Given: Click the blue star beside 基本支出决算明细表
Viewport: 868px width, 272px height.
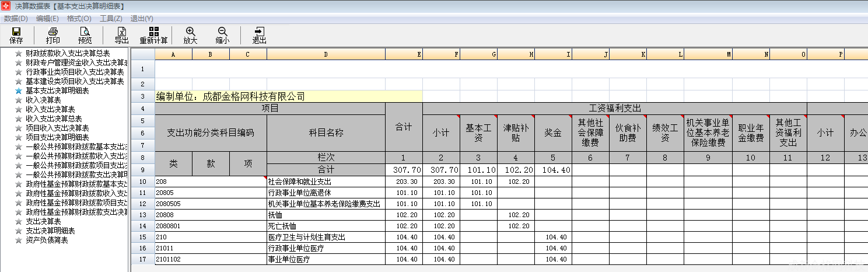Looking at the screenshot, I should [x=19, y=90].
